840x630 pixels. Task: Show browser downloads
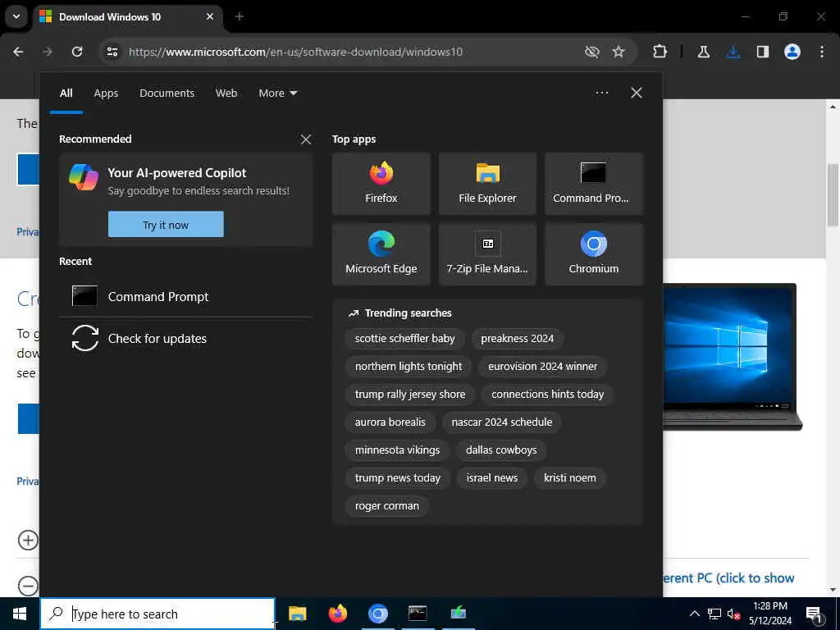pyautogui.click(x=733, y=52)
